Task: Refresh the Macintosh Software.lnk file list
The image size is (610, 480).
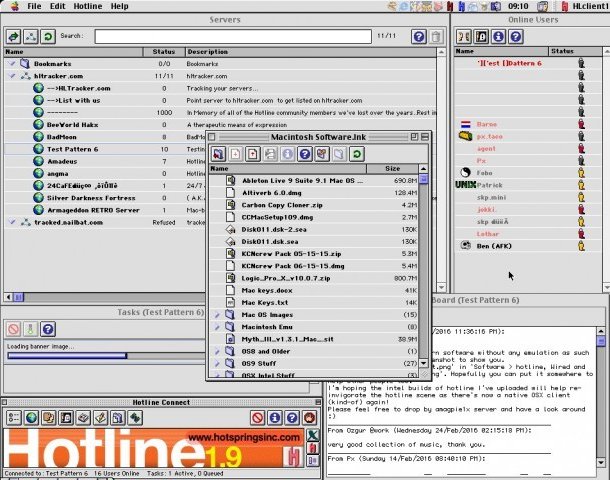Action: click(x=356, y=154)
